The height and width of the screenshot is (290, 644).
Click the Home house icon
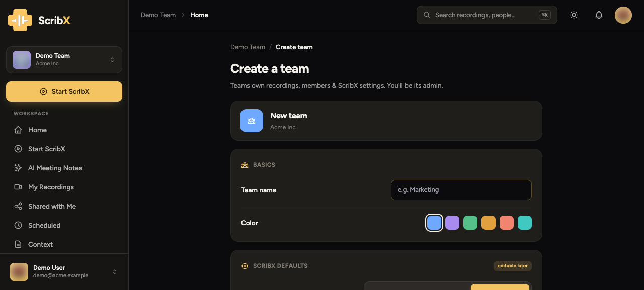coord(18,130)
